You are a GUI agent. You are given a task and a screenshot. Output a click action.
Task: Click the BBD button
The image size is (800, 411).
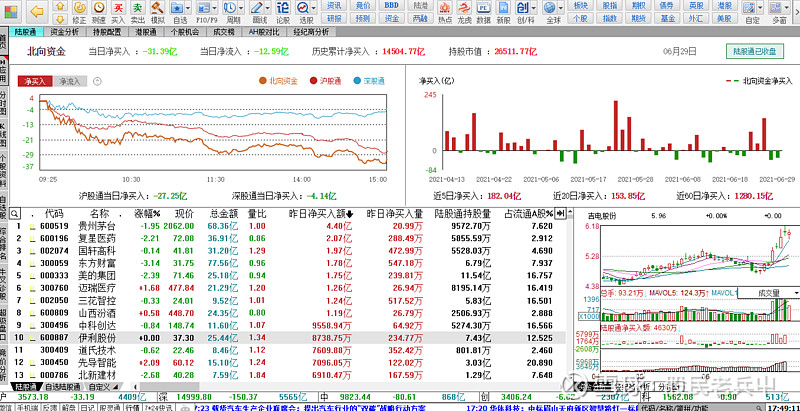tap(392, 6)
